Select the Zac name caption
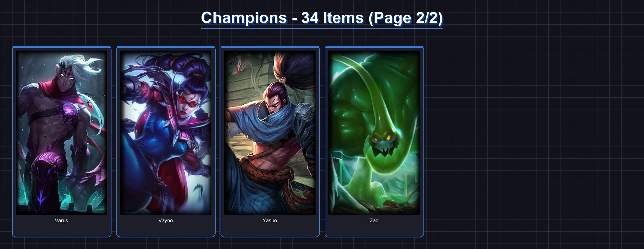 point(374,220)
